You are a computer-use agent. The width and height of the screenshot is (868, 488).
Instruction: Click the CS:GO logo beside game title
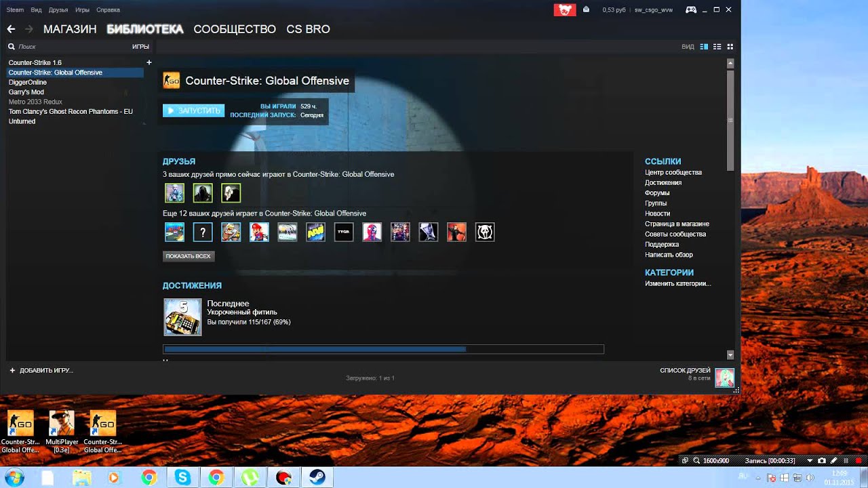point(172,81)
